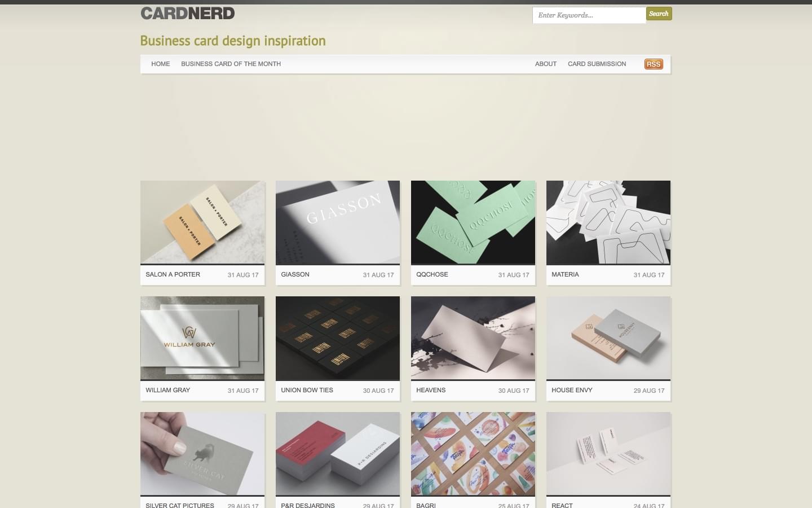Click the Search button
The height and width of the screenshot is (508, 812).
[x=659, y=14]
